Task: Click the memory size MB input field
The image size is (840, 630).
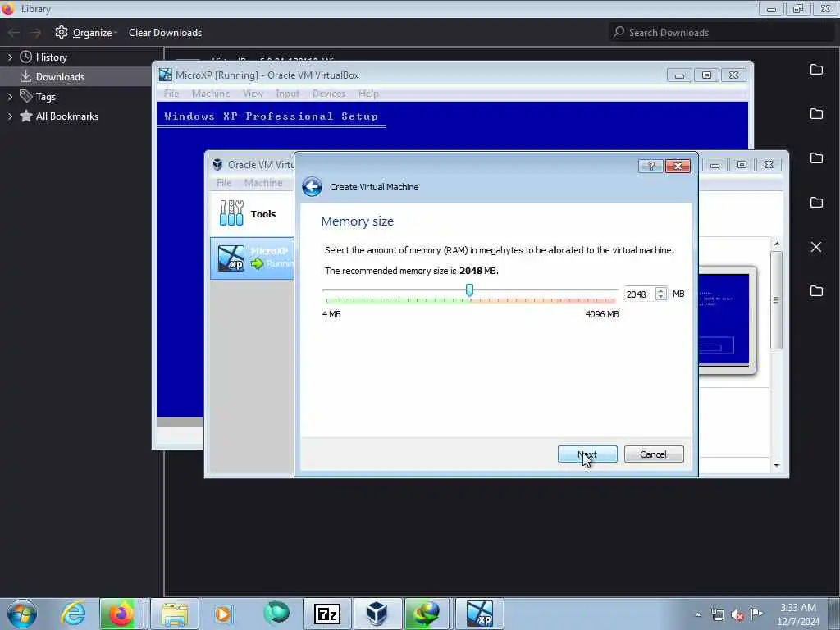Action: [639, 294]
